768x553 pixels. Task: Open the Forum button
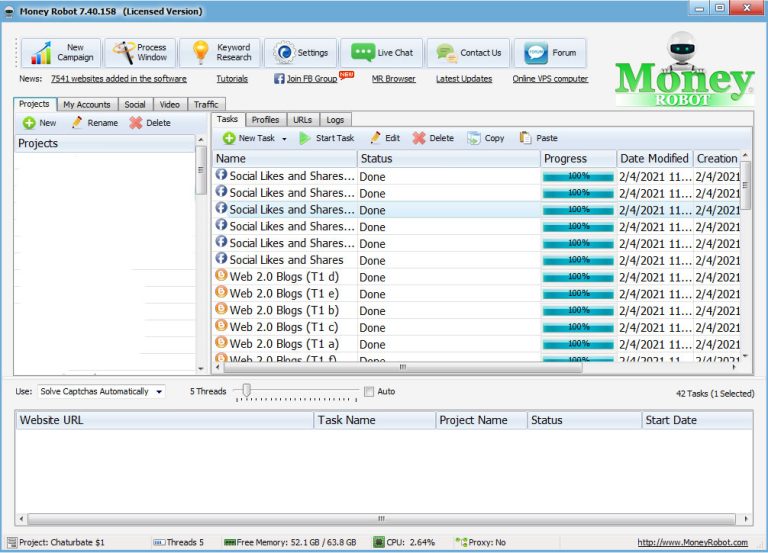click(550, 53)
